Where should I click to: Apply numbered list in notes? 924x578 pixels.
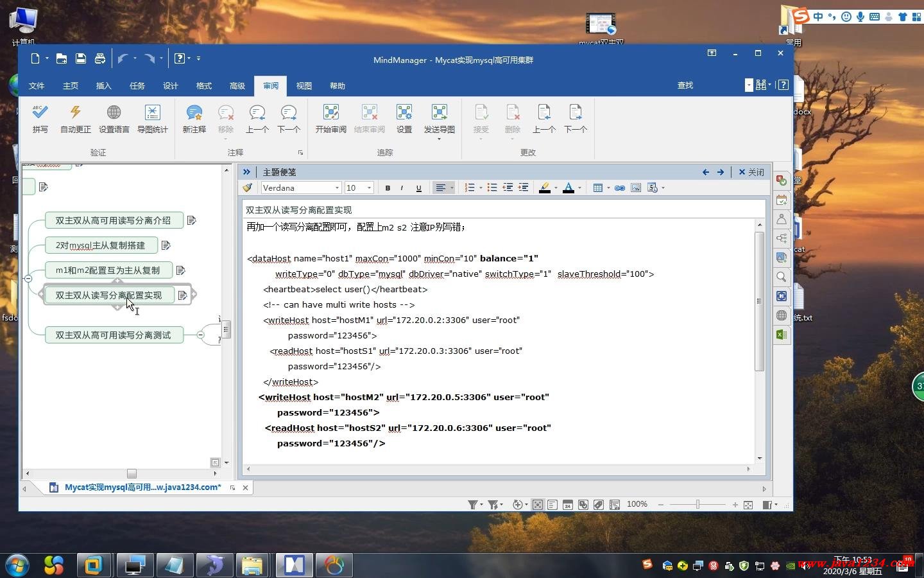coord(470,188)
